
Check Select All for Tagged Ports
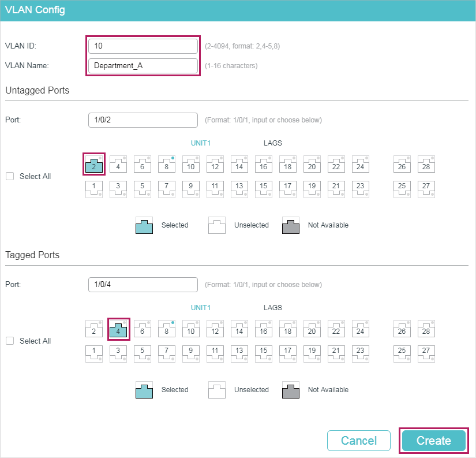pyautogui.click(x=10, y=341)
